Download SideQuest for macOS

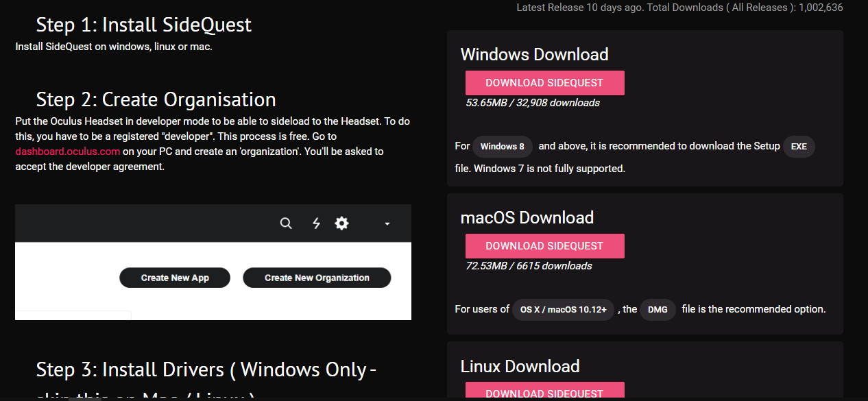tap(544, 246)
